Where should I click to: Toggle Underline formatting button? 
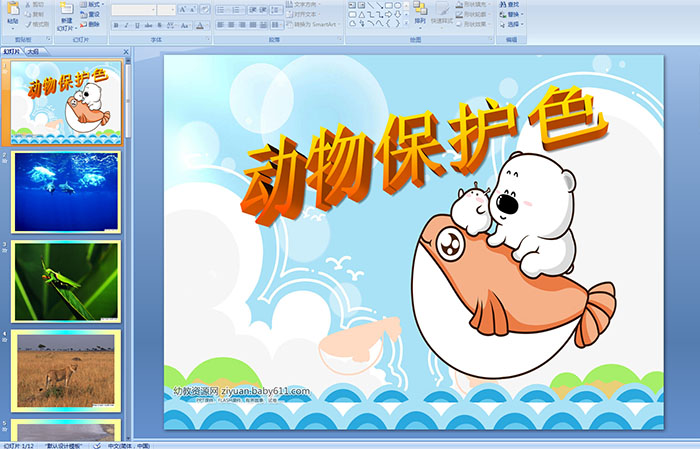(x=136, y=24)
